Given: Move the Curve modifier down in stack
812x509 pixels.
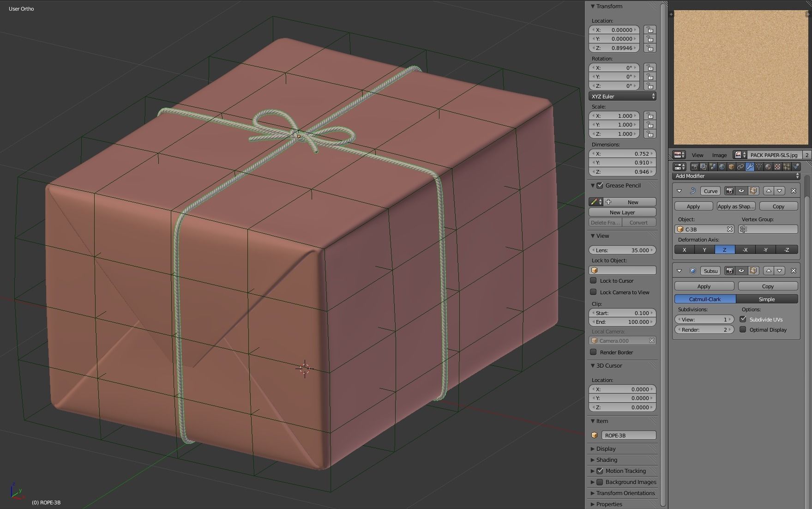Looking at the screenshot, I should (x=780, y=191).
